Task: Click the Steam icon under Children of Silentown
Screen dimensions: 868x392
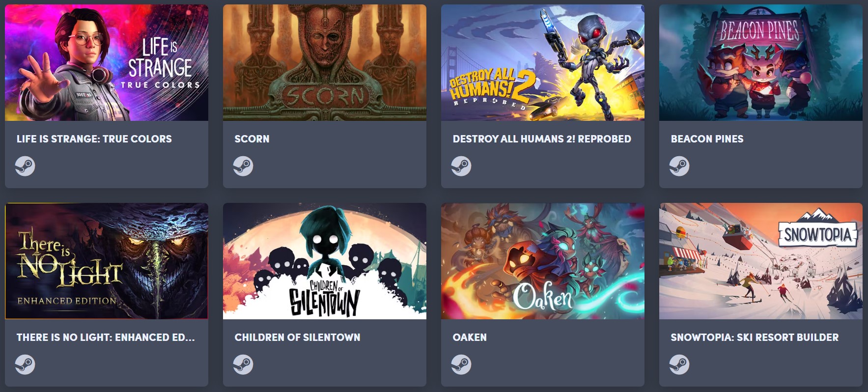Action: [x=243, y=364]
